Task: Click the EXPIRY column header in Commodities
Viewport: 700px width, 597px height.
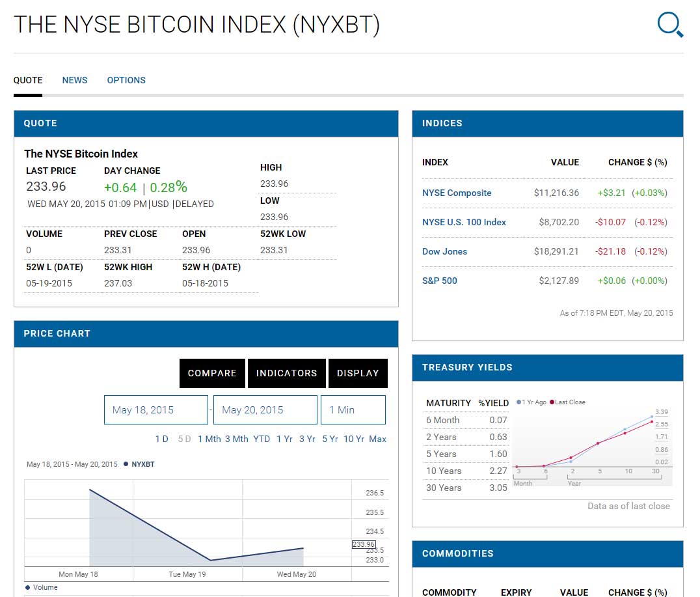Action: click(x=516, y=592)
